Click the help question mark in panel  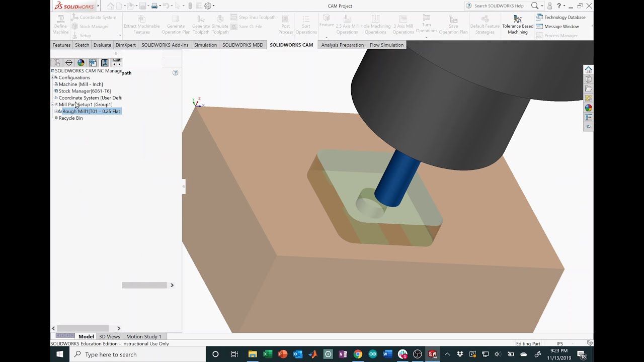pyautogui.click(x=175, y=72)
